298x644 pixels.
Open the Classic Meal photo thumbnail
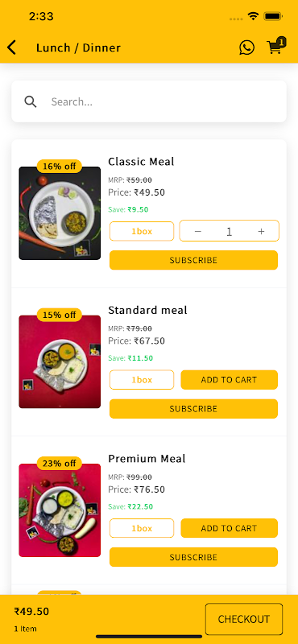60,213
